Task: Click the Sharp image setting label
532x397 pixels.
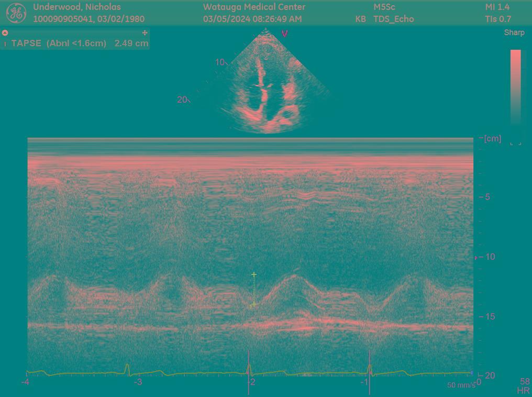Action: tap(514, 32)
